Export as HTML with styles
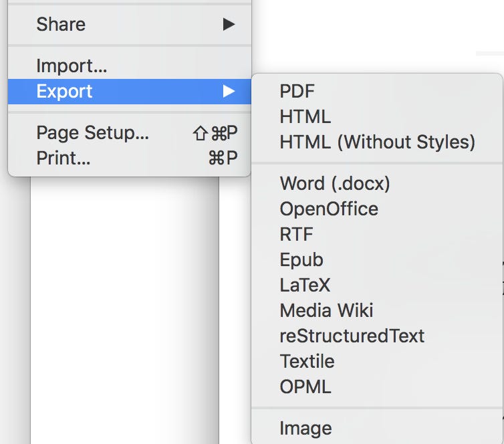The image size is (504, 444). [377, 116]
